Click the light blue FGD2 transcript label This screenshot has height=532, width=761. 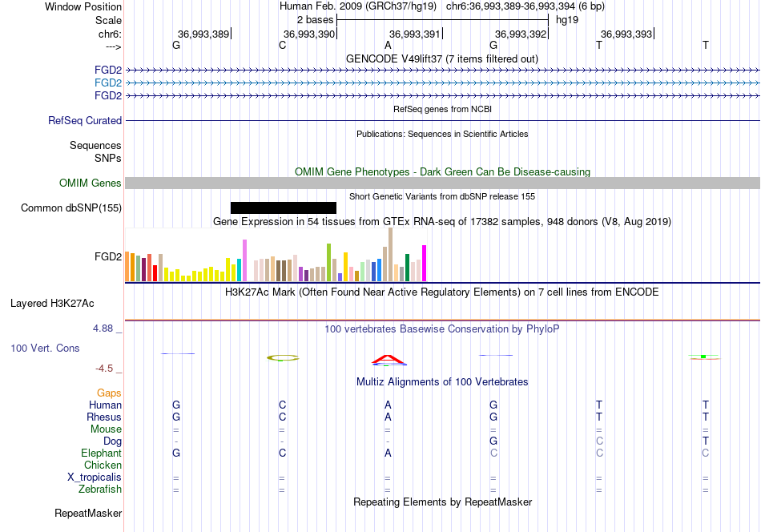pos(108,83)
